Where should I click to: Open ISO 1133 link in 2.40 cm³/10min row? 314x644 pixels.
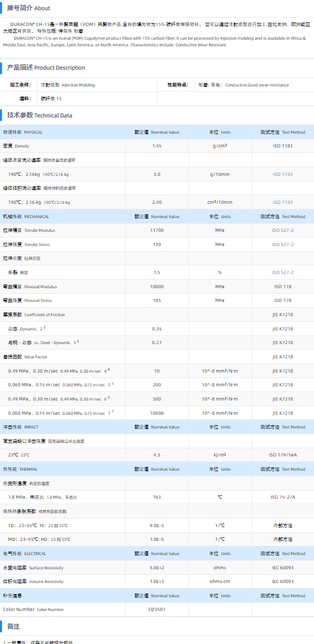pos(282,202)
